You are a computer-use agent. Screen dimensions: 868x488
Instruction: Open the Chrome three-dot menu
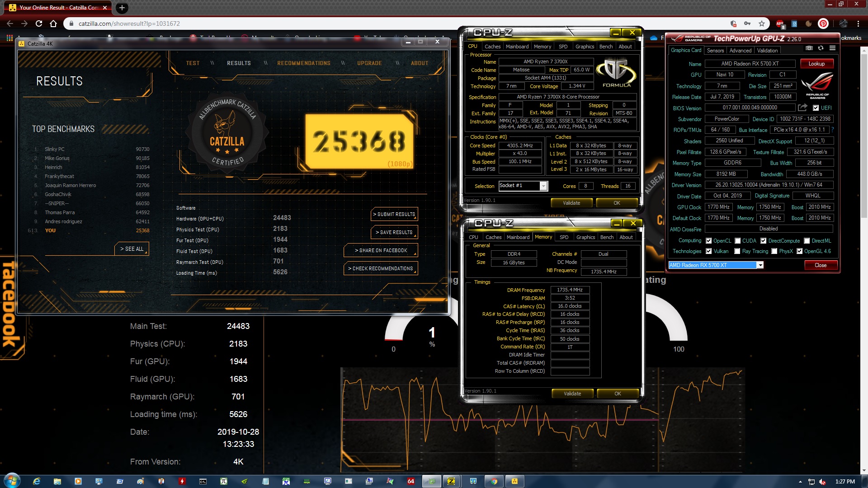coord(858,23)
